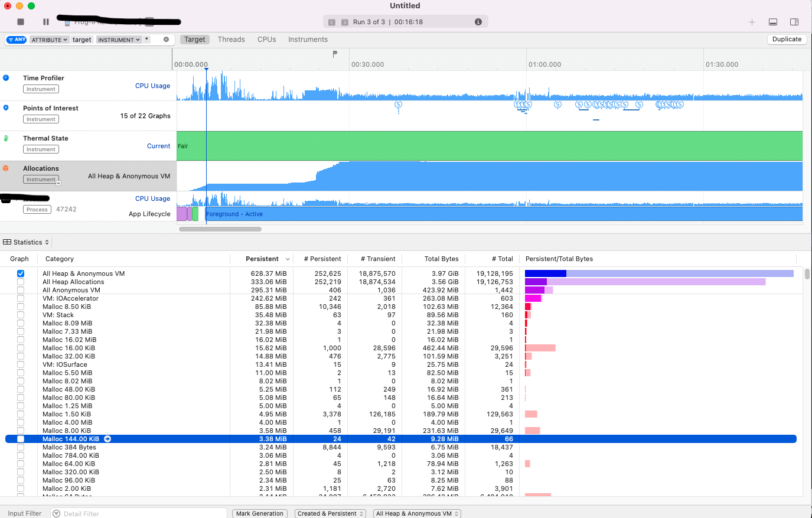The image size is (812, 518).
Task: Expand the Allocations Instrument disclosure arrow
Action: click(x=58, y=183)
